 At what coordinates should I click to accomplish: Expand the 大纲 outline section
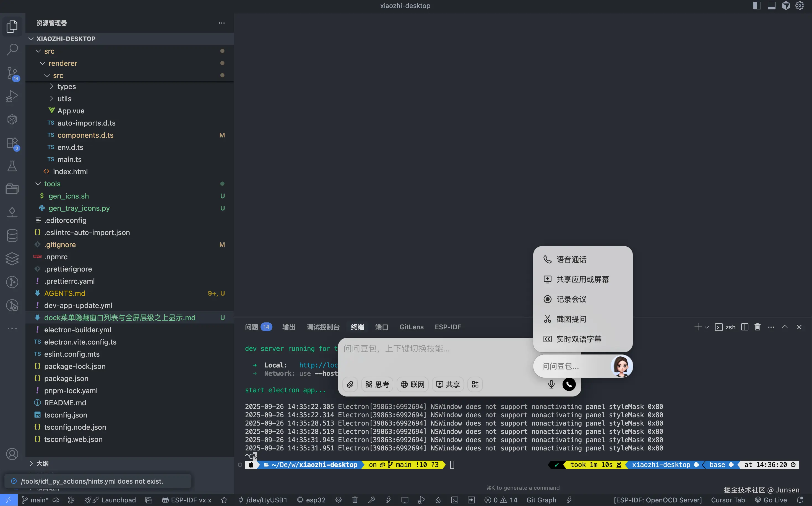click(x=42, y=463)
